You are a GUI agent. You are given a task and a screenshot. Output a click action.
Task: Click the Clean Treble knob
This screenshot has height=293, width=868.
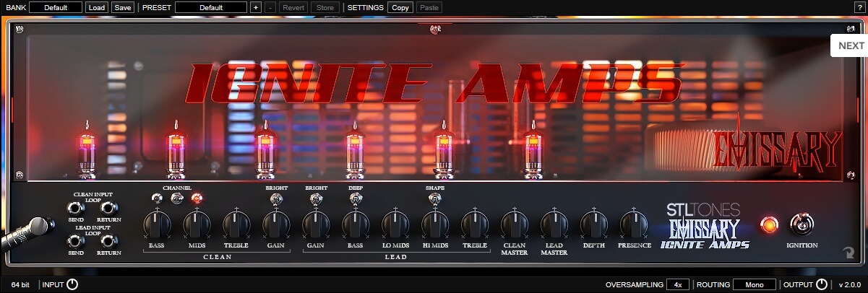coord(236,224)
